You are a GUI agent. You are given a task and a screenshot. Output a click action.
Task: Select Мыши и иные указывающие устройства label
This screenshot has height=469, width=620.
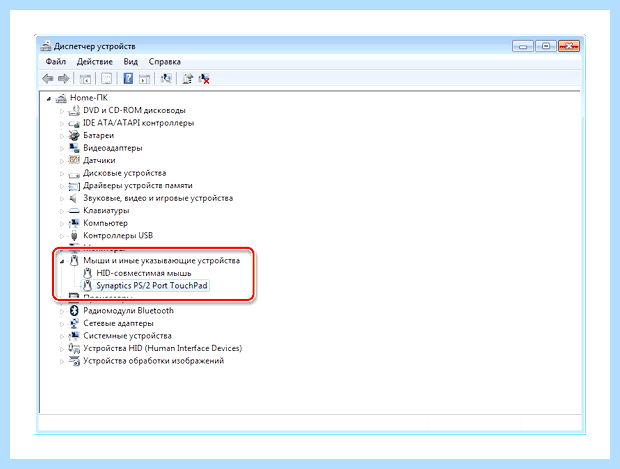[161, 261]
